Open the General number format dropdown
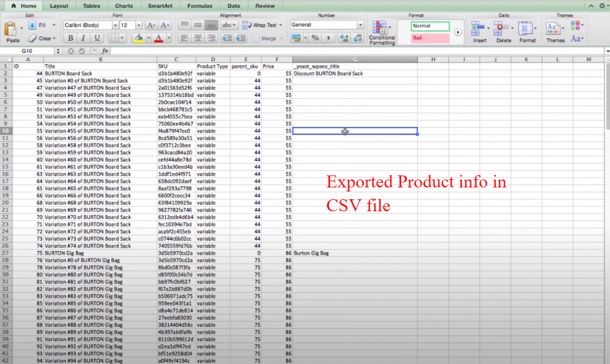This screenshot has height=364, width=610. pyautogui.click(x=361, y=25)
